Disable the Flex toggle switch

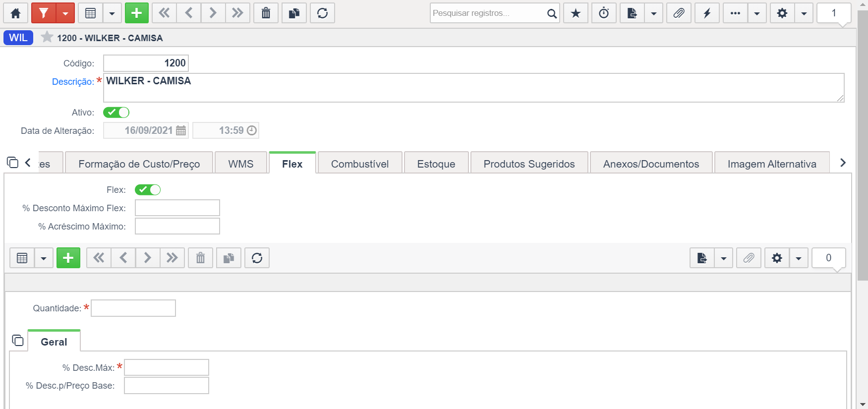click(x=148, y=190)
